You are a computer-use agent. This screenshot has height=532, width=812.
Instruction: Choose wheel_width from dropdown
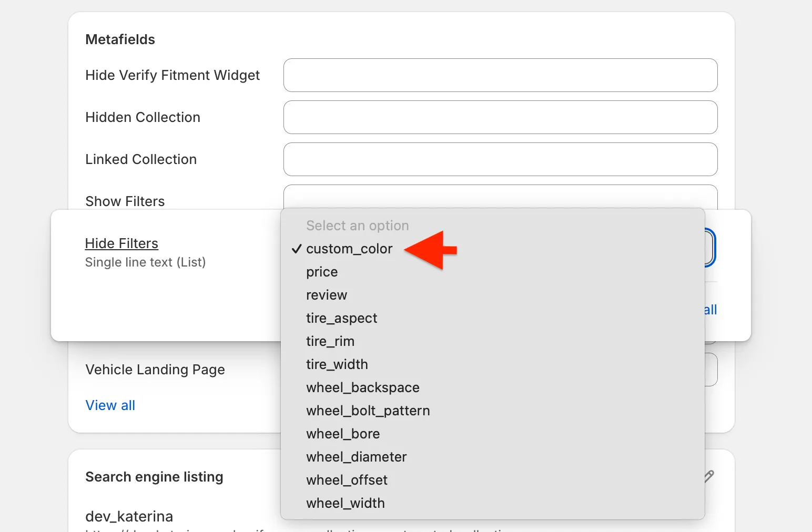tap(345, 503)
